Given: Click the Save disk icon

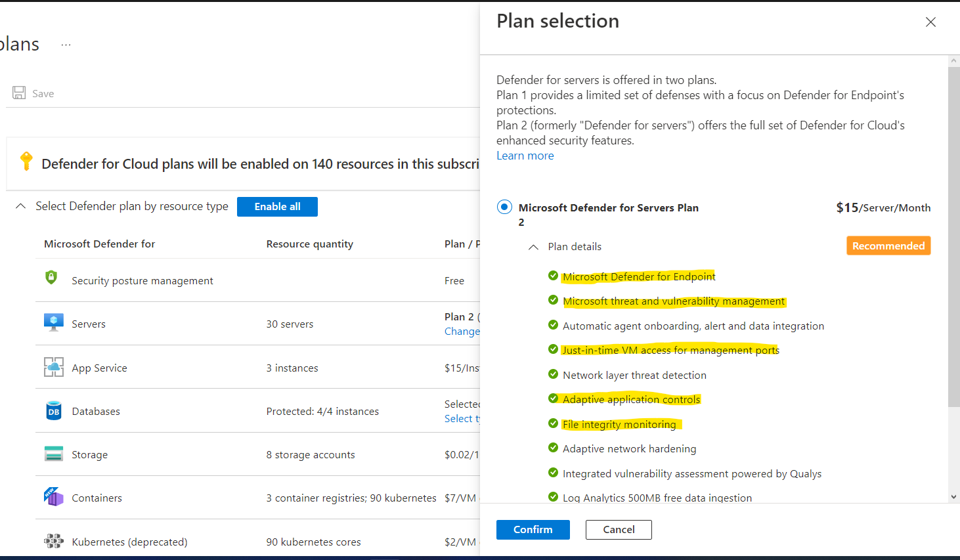Looking at the screenshot, I should pos(19,93).
